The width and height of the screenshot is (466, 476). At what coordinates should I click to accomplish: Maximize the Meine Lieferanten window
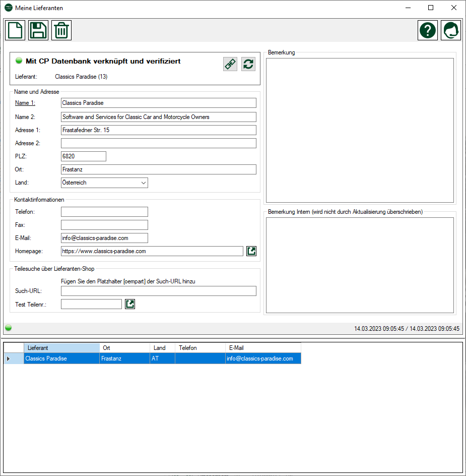431,8
